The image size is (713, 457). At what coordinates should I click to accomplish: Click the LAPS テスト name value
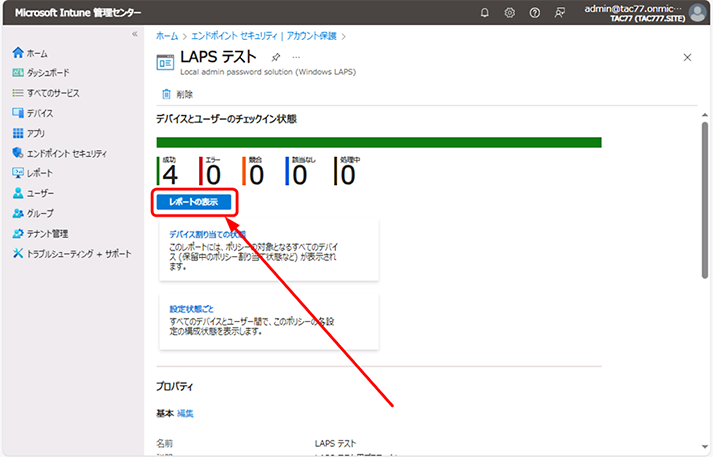coord(335,443)
